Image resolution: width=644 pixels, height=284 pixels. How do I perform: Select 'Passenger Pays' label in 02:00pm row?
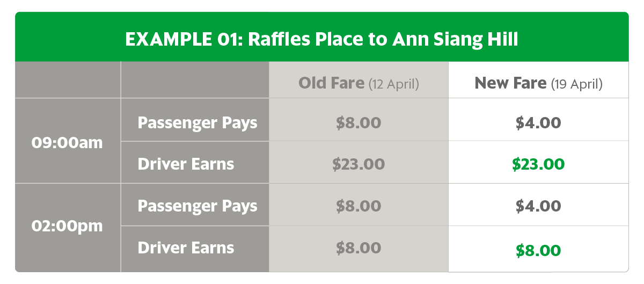(x=197, y=206)
